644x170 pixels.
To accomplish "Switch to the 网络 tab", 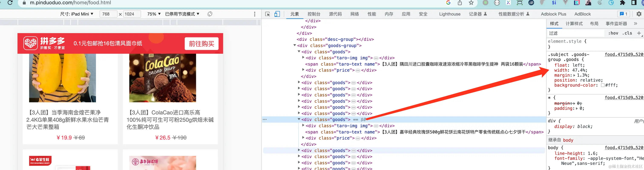I will [x=355, y=14].
